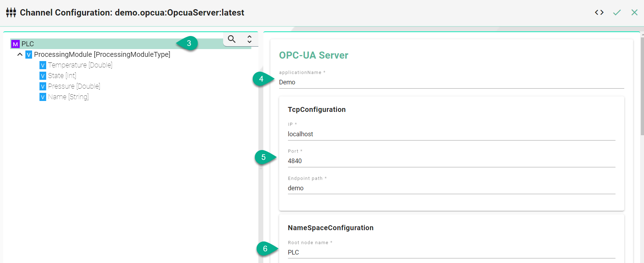Click the Root node name field
This screenshot has height=263, width=644.
(x=451, y=252)
